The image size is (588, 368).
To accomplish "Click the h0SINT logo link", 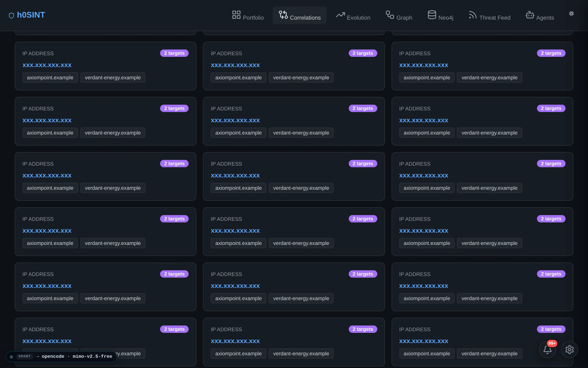I will [x=27, y=15].
